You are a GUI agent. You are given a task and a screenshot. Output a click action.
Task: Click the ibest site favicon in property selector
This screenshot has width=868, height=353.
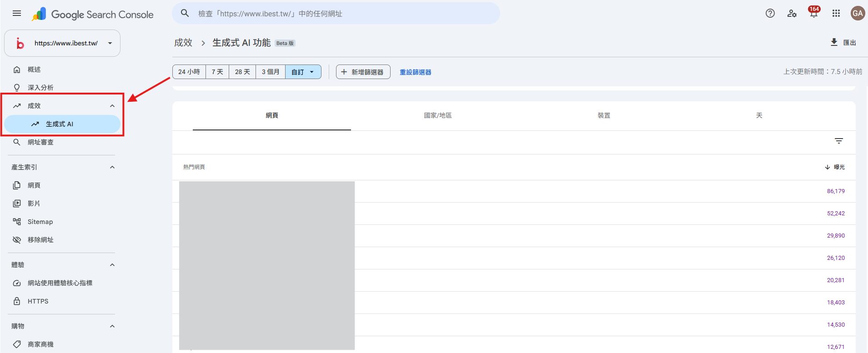20,43
